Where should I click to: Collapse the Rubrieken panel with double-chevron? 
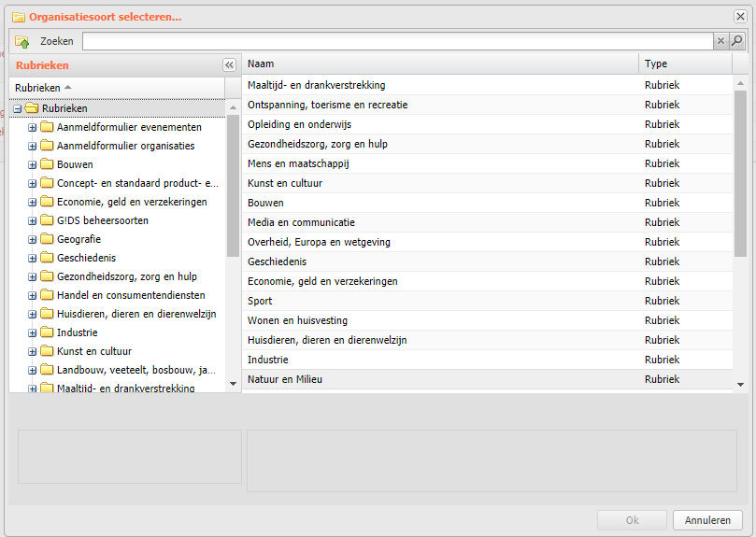(229, 64)
